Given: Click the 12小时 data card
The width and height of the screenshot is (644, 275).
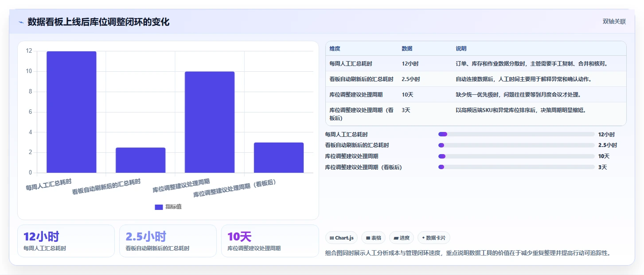Looking at the screenshot, I should pos(66,241).
